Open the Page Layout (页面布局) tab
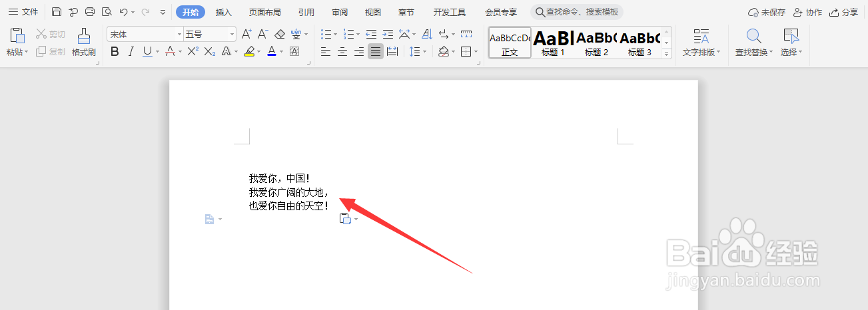 tap(265, 12)
